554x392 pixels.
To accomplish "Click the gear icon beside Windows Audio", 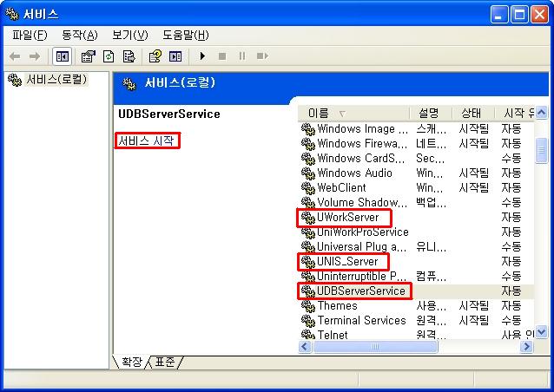I will click(x=308, y=173).
